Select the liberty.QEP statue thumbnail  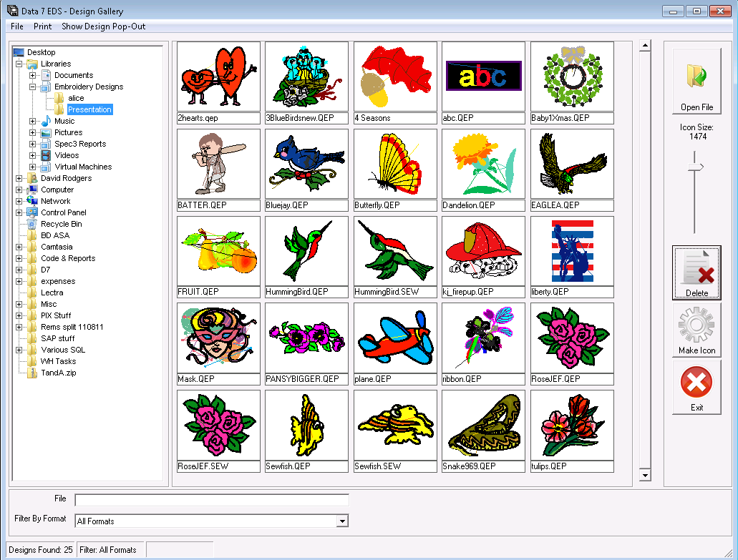coord(572,250)
